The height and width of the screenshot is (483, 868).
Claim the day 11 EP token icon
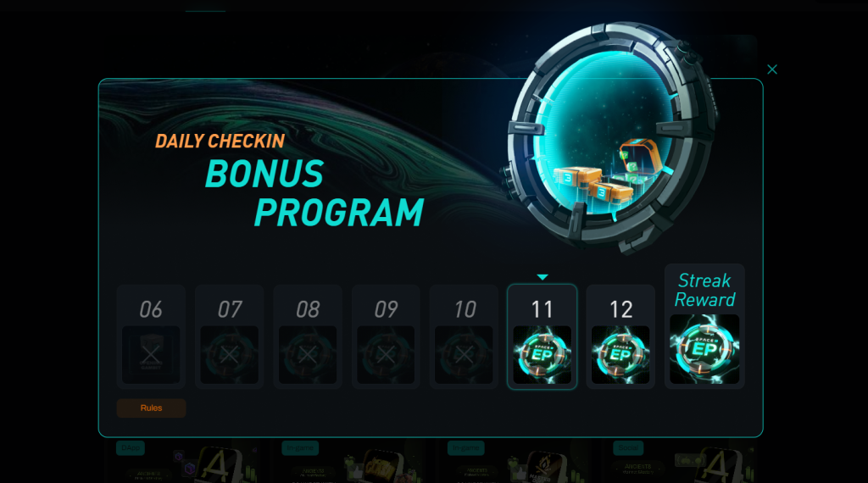click(542, 355)
